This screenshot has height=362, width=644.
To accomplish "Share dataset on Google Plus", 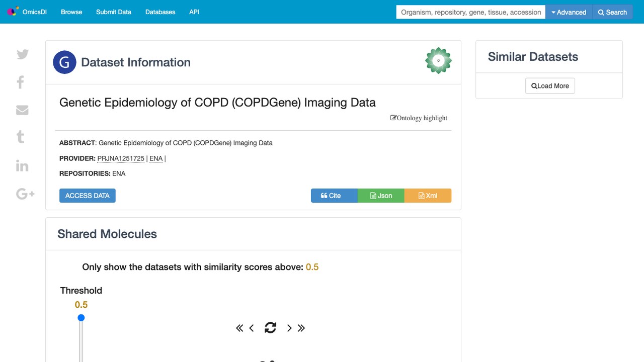I will [25, 194].
